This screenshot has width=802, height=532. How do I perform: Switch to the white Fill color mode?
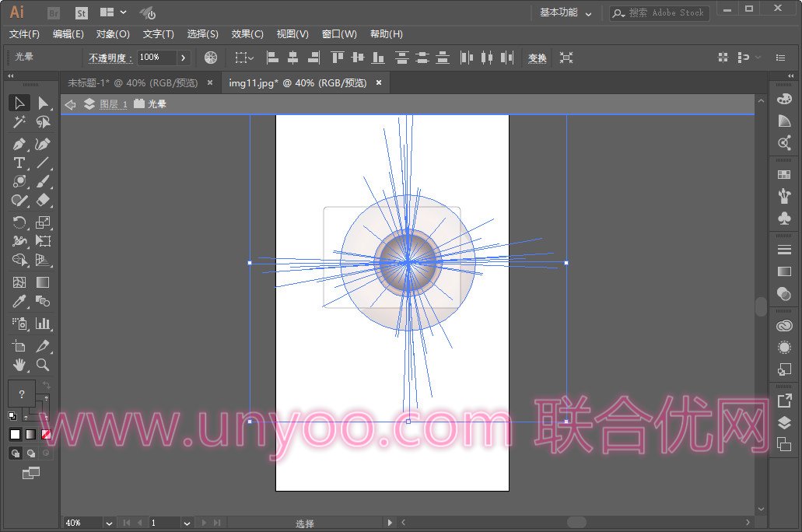(x=15, y=434)
